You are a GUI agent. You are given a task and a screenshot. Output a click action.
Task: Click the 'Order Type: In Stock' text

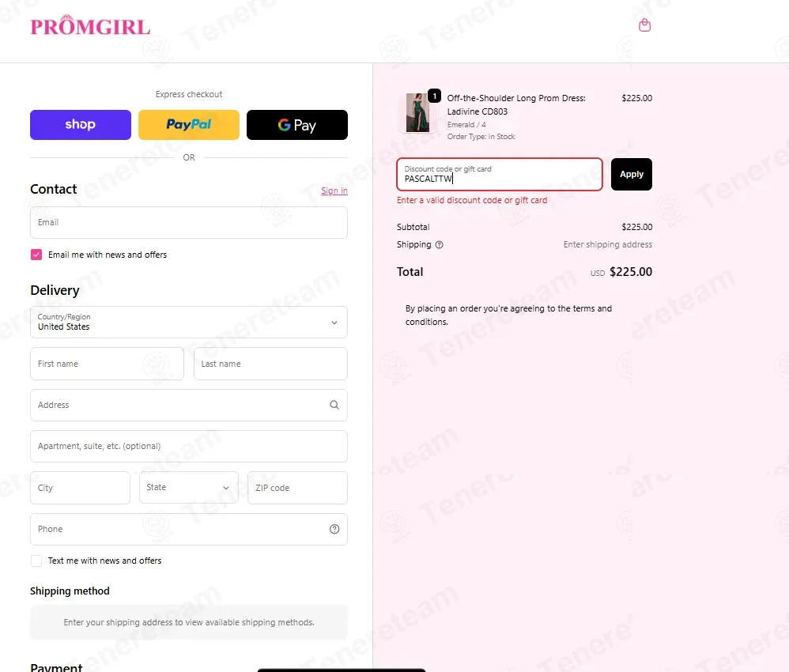click(x=481, y=137)
